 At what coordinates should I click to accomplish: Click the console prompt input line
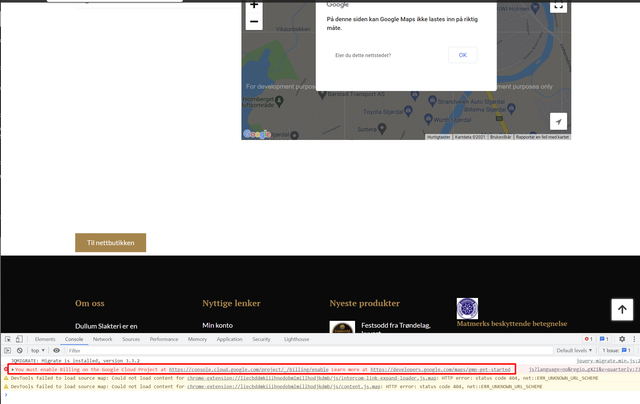point(320,395)
